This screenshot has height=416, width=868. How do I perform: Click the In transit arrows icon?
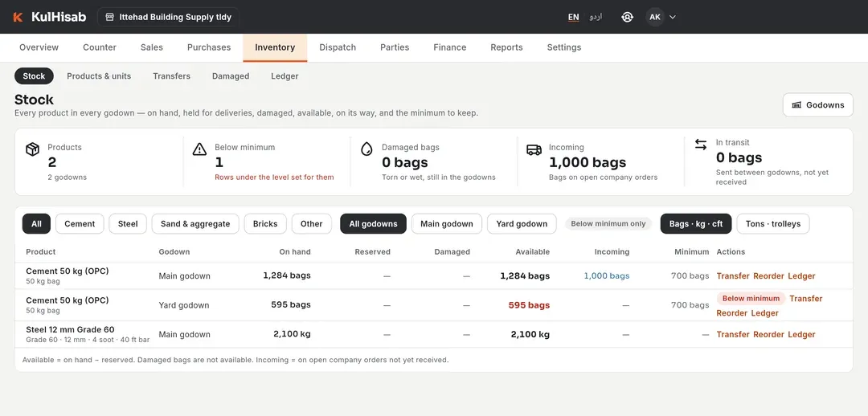click(x=701, y=145)
